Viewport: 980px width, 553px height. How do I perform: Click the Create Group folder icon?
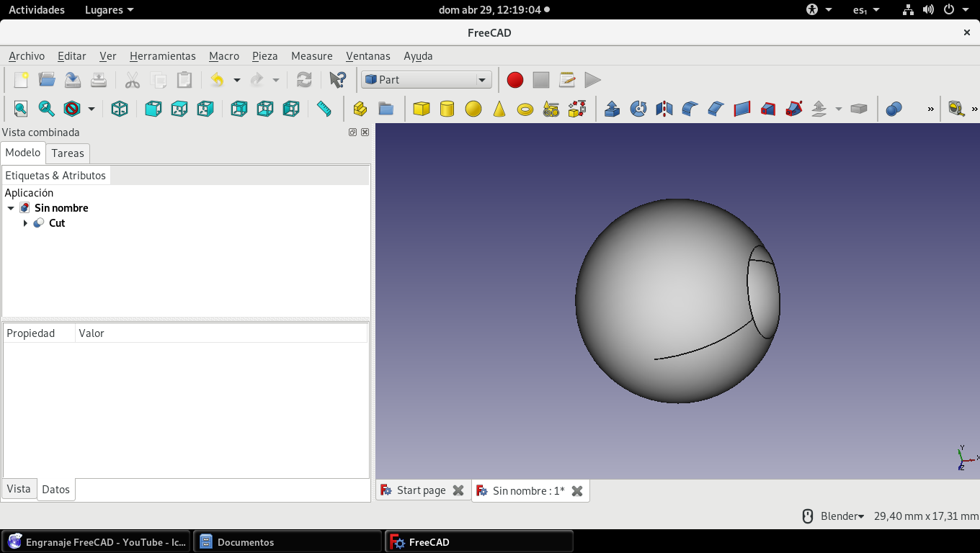pyautogui.click(x=386, y=109)
